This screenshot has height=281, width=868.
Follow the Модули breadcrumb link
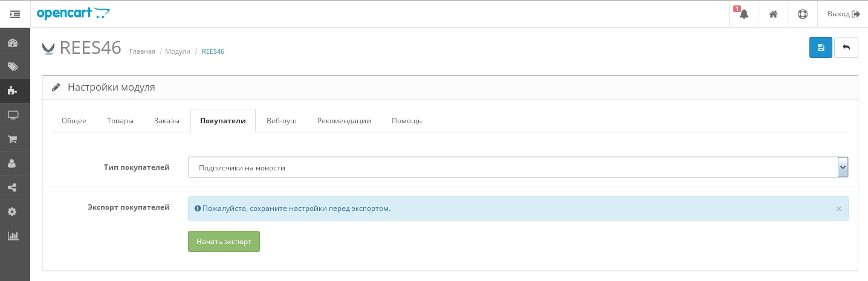[178, 52]
